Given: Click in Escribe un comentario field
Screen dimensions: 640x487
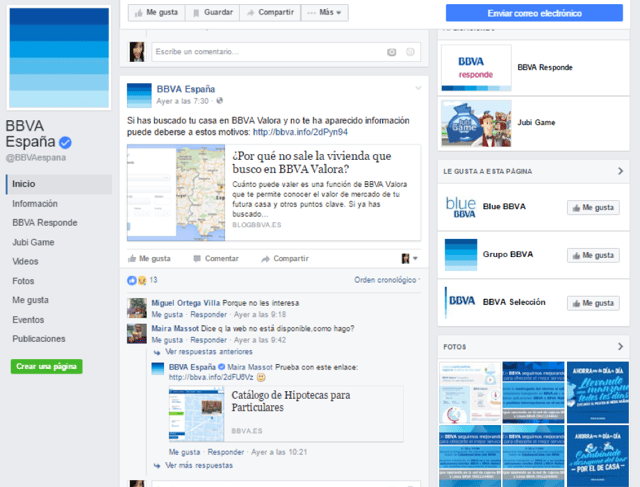Looking at the screenshot, I should click(x=286, y=52).
